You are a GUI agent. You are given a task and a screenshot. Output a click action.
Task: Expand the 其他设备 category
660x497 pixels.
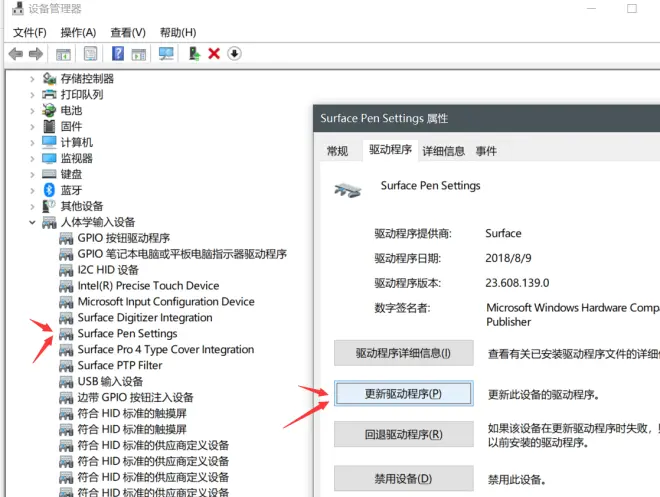32,207
